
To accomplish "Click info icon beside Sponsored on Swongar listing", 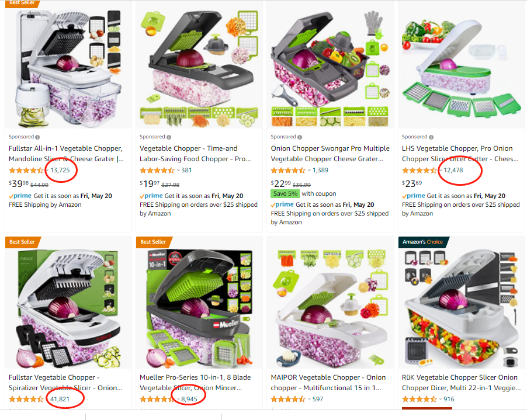I will pyautogui.click(x=300, y=137).
